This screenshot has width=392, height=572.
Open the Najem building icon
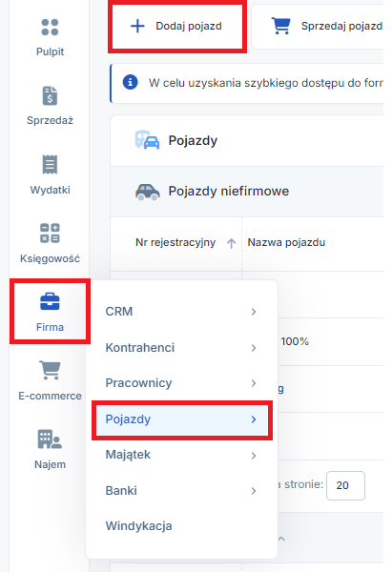[50, 439]
